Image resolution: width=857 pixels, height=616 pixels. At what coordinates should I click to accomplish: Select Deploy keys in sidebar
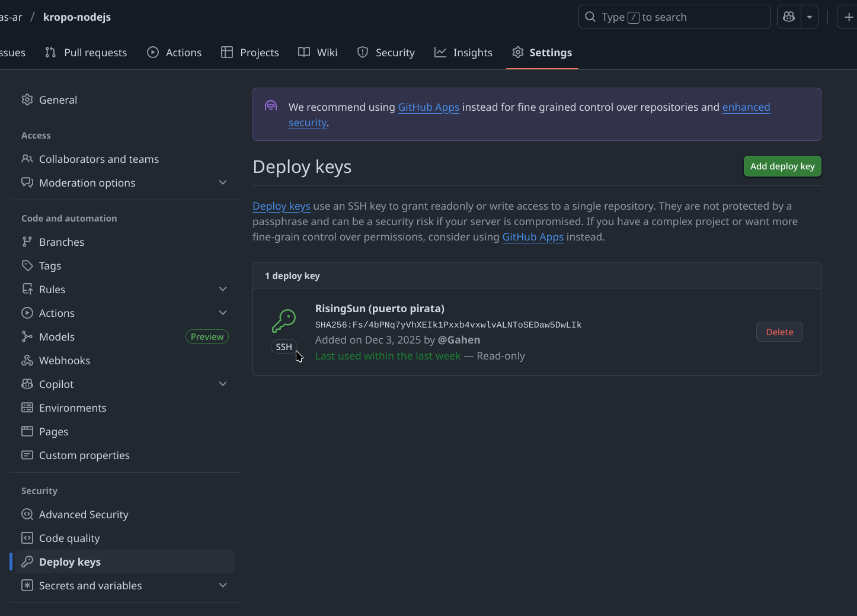pos(125,562)
